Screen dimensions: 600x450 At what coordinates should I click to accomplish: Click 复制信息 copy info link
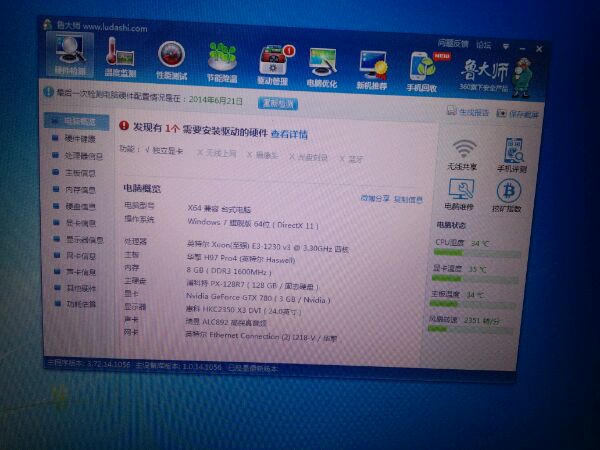point(408,199)
